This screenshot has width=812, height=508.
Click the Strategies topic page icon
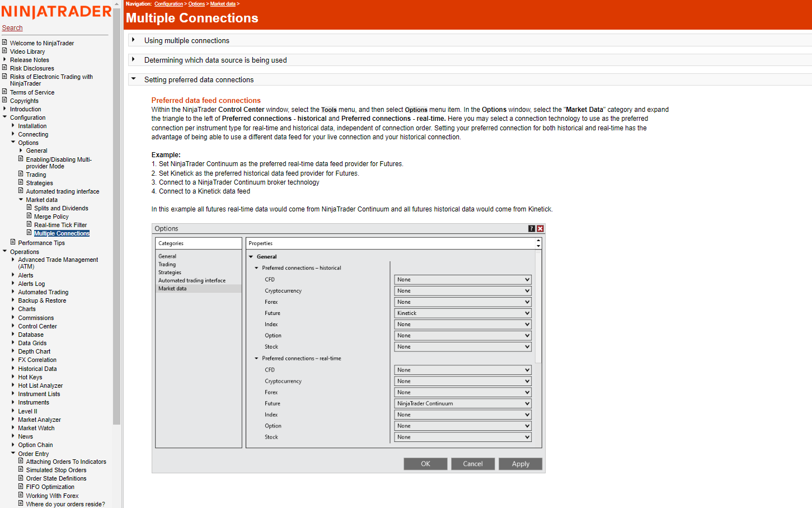pyautogui.click(x=21, y=182)
